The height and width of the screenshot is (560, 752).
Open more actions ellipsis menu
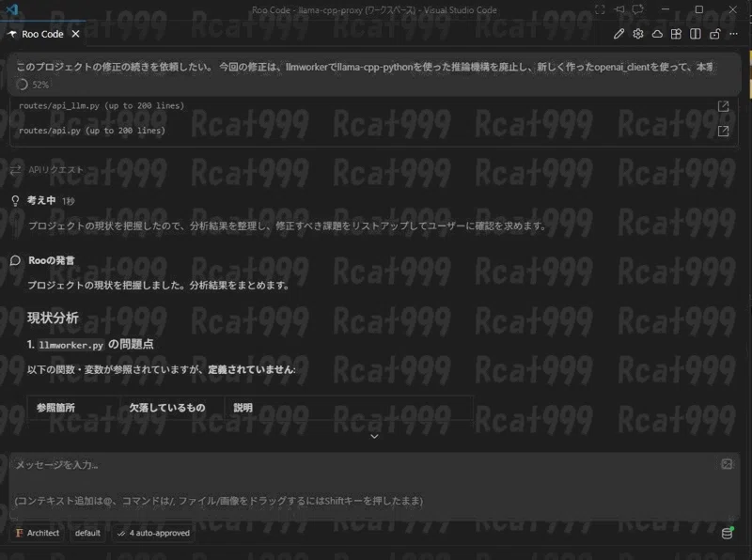click(734, 34)
